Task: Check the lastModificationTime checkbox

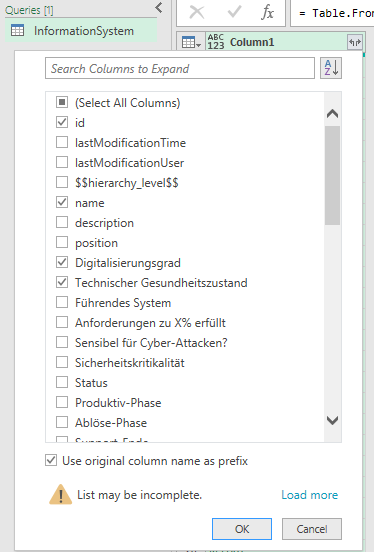Action: 62,143
